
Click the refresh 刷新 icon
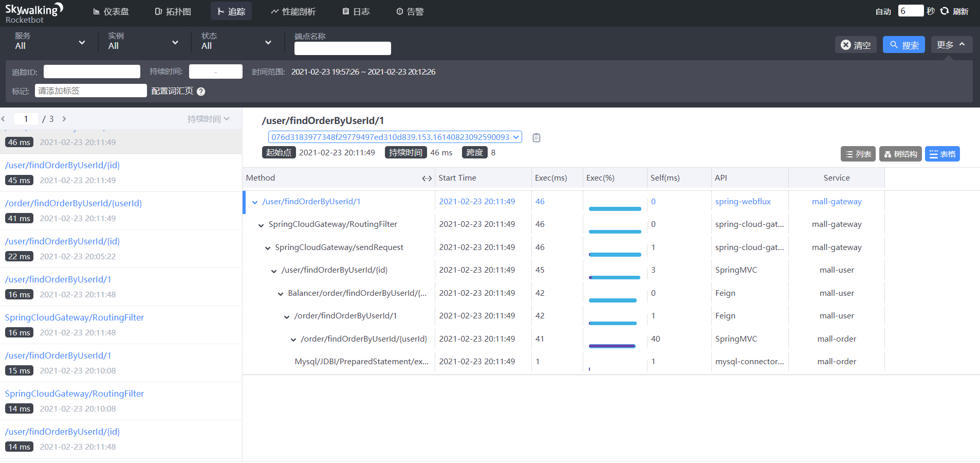pyautogui.click(x=945, y=11)
